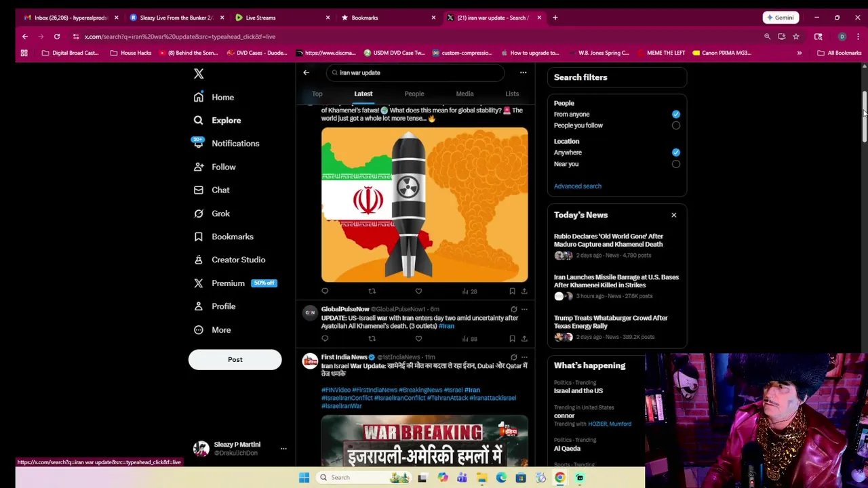Screen dimensions: 868x488
Task: Open account menu dots beside Sleazy P Martini
Action: tap(283, 449)
